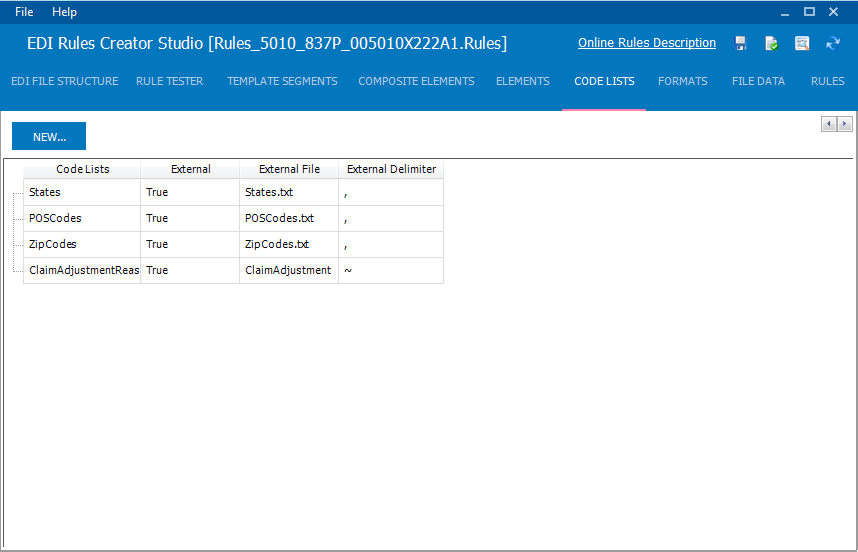Screen dimensions: 858x552
Task: Click the ZipCodes.txt external file cell
Action: click(x=289, y=245)
